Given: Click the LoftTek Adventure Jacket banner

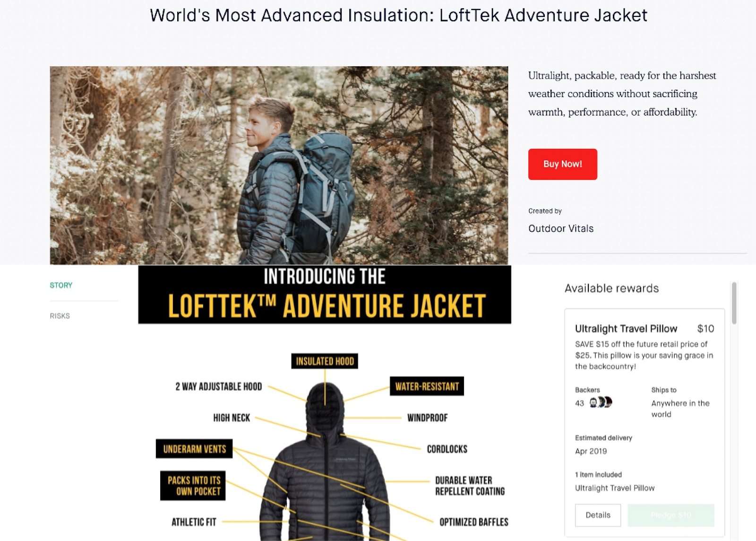Looking at the screenshot, I should point(325,295).
